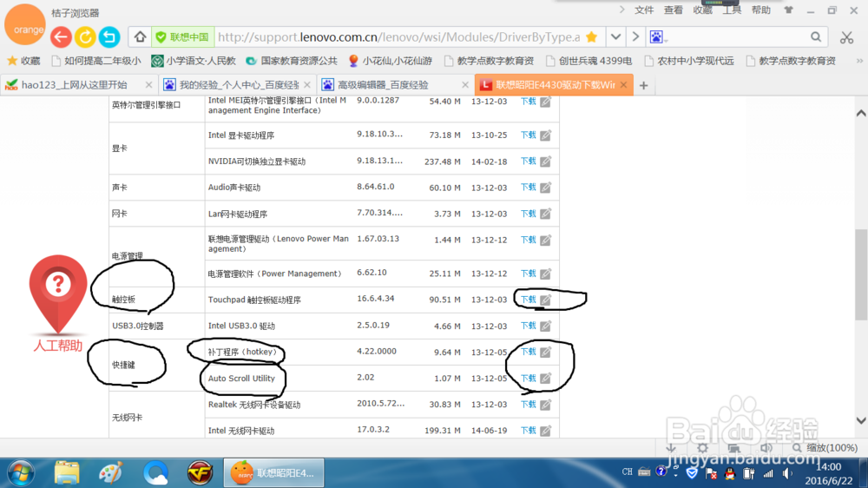Click the go-forward arrow beside address bar
868x488 pixels.
point(635,37)
